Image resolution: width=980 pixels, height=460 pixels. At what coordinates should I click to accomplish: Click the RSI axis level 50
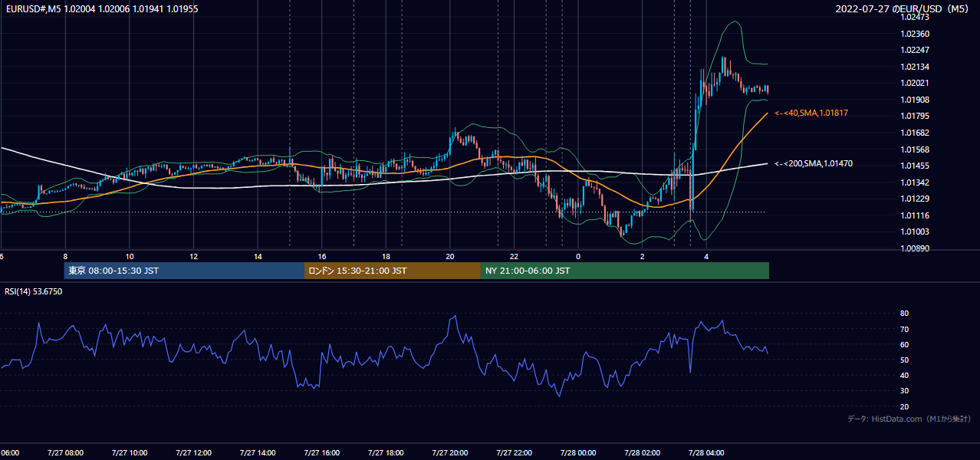(x=905, y=360)
